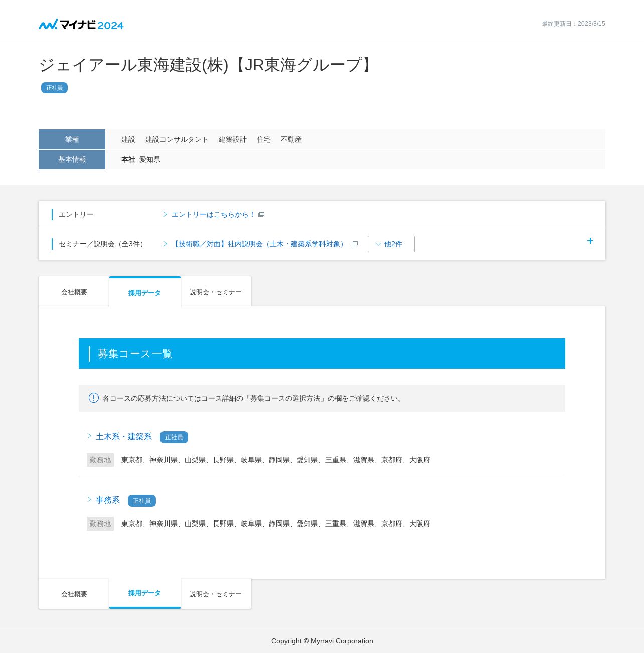Open bottom 説明会・セミナー tab
Image resolution: width=644 pixels, height=653 pixels.
[x=216, y=594]
